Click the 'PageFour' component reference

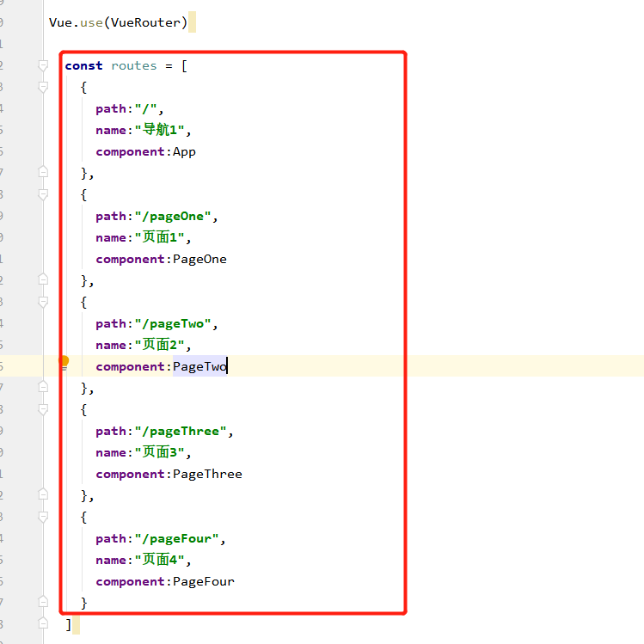tap(204, 581)
